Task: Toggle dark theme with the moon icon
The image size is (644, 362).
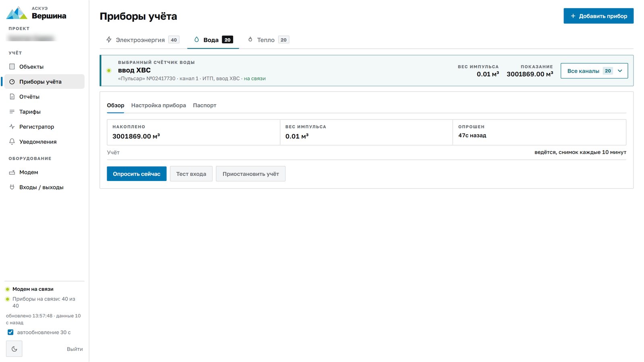Action: (14, 349)
